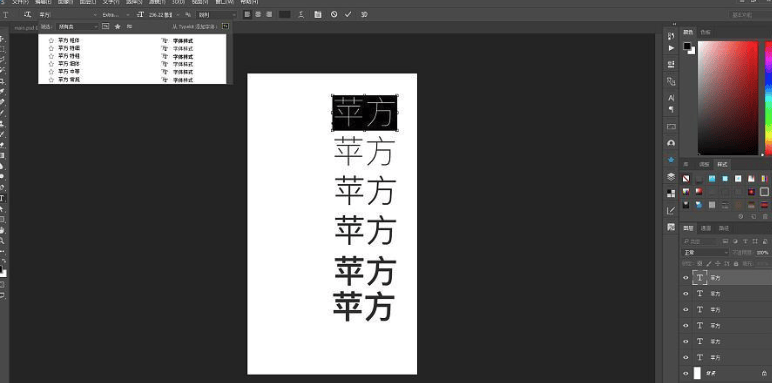Toggle text orientation in options bar

coord(27,15)
